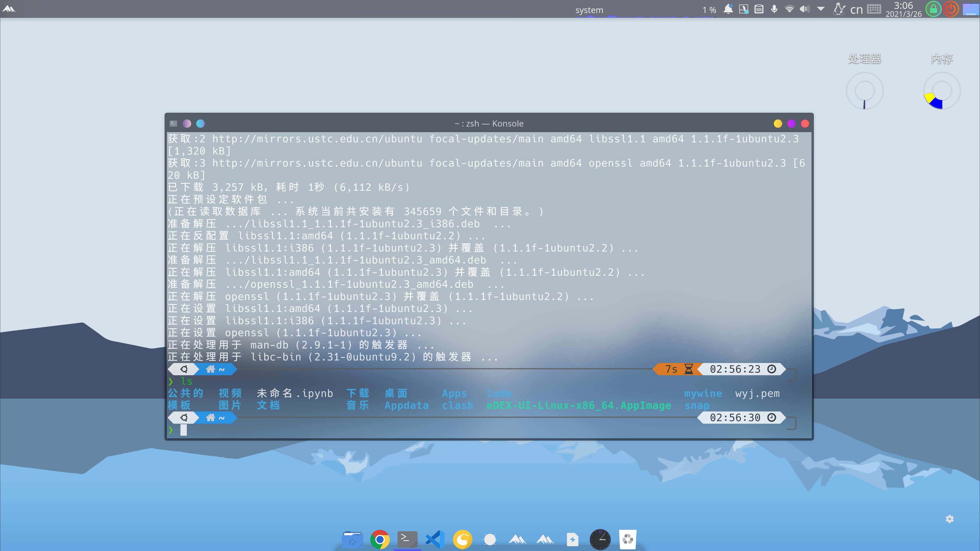Click the '图片' directory name

(x=230, y=405)
